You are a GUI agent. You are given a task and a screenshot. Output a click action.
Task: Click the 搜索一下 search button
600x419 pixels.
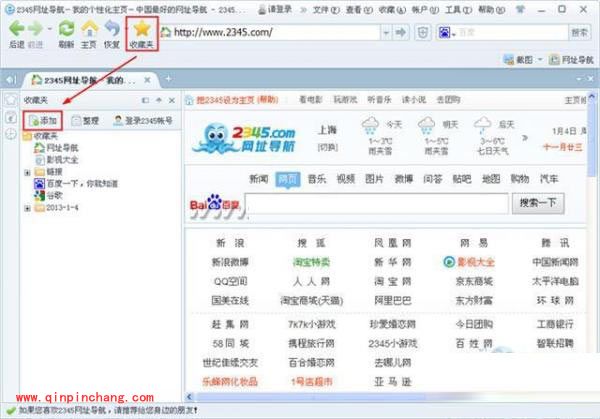(x=538, y=203)
